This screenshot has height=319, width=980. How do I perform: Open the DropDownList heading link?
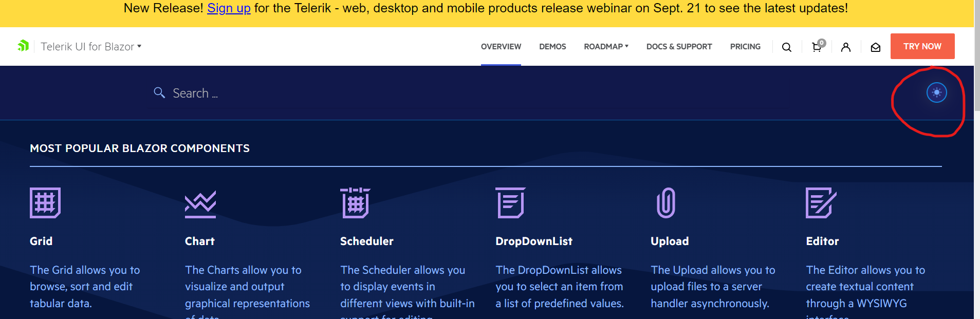(x=534, y=241)
